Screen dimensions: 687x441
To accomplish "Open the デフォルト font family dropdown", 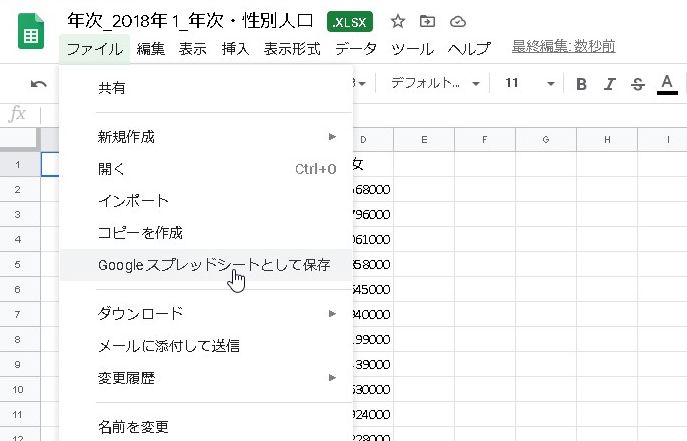I will point(435,84).
